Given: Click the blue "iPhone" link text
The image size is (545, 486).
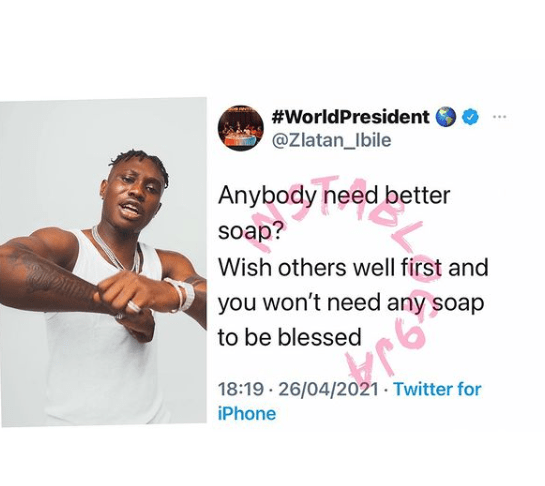Looking at the screenshot, I should [x=247, y=414].
